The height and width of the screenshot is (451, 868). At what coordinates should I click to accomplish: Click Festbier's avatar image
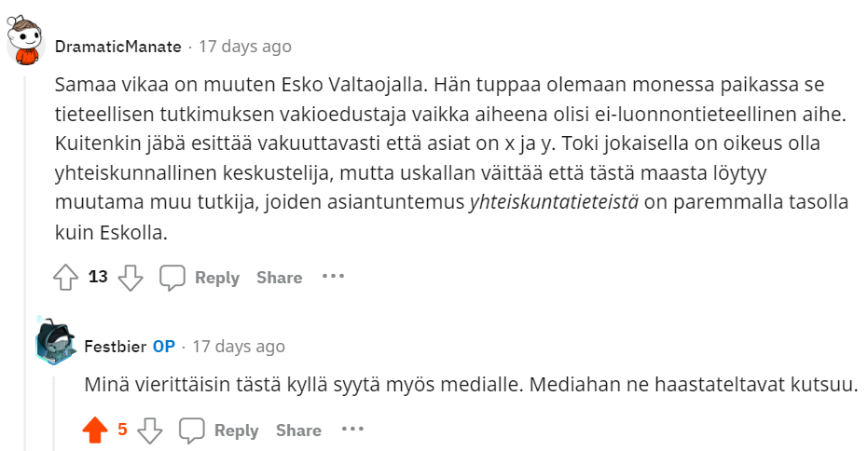55,342
